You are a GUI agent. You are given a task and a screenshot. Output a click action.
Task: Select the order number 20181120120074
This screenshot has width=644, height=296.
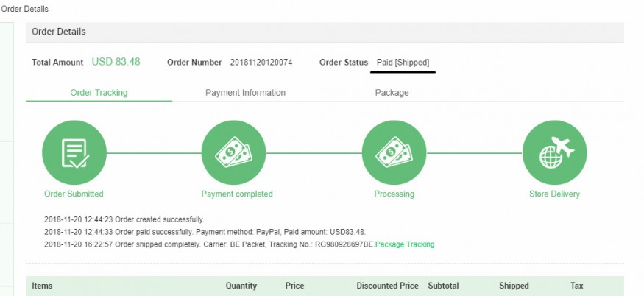[x=261, y=63]
